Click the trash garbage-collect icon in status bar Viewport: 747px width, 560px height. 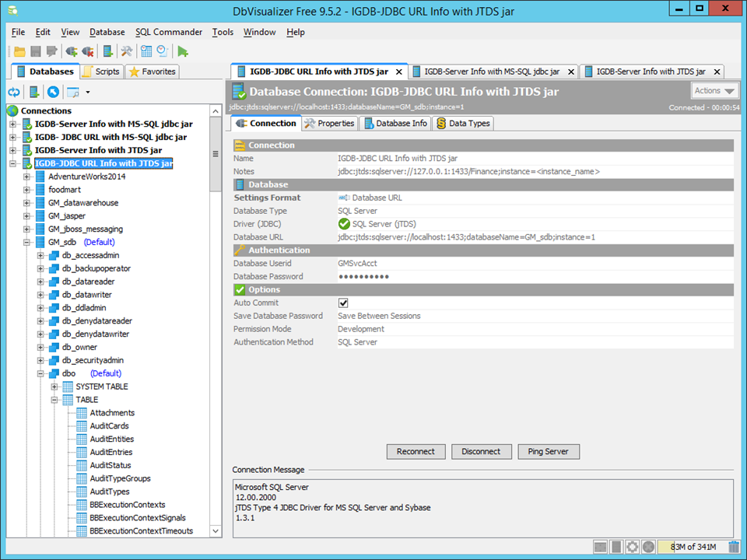click(x=734, y=547)
